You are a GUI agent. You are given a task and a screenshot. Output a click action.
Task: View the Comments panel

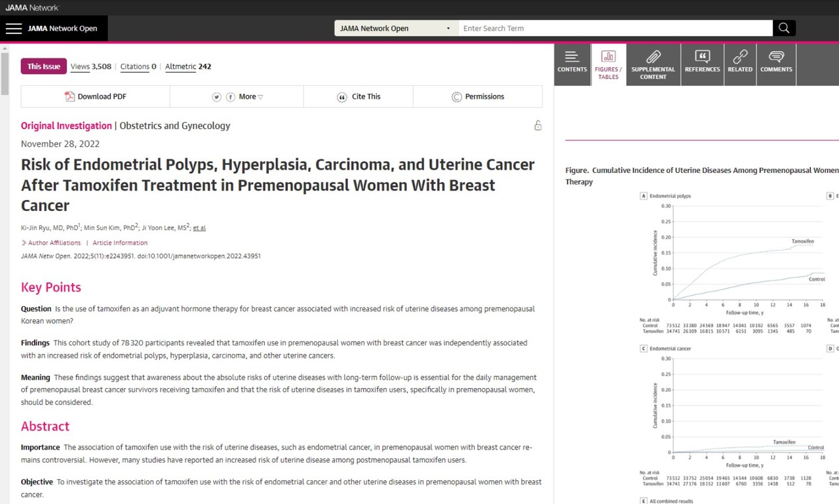coord(776,64)
